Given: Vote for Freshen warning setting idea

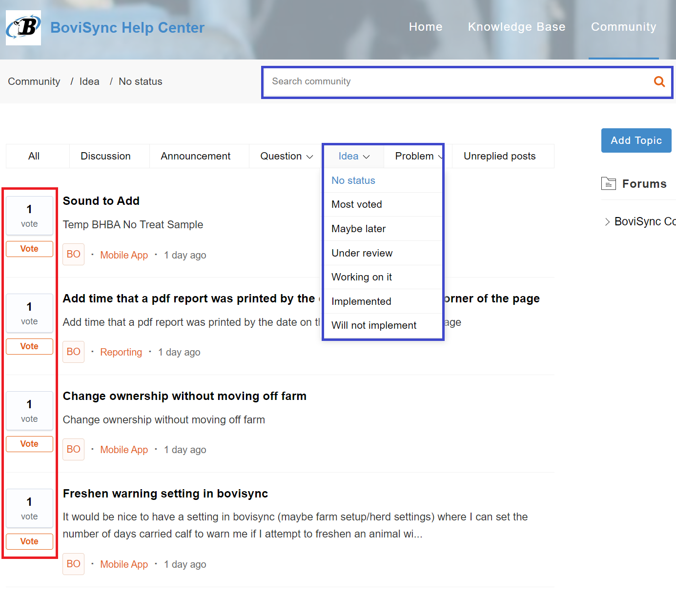Looking at the screenshot, I should tap(29, 541).
